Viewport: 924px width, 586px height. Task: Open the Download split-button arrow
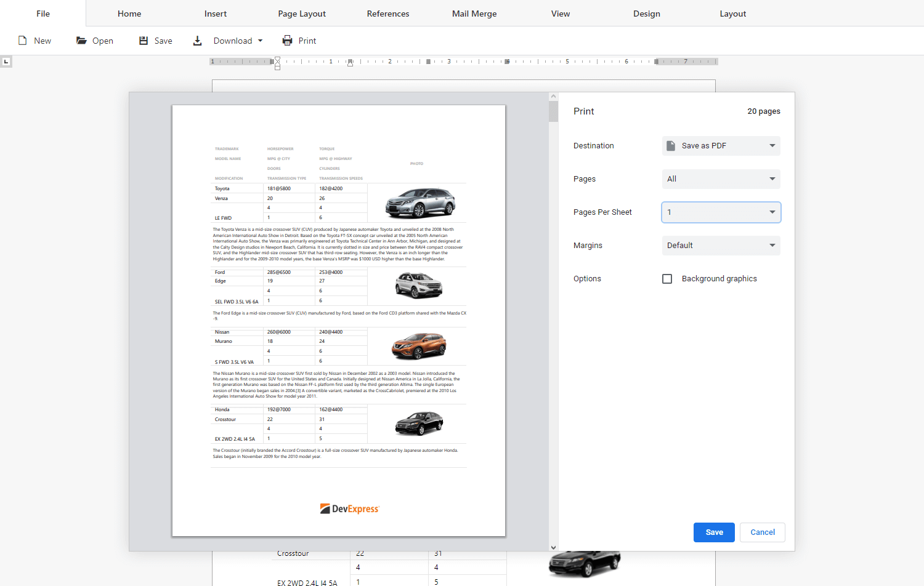pos(260,41)
